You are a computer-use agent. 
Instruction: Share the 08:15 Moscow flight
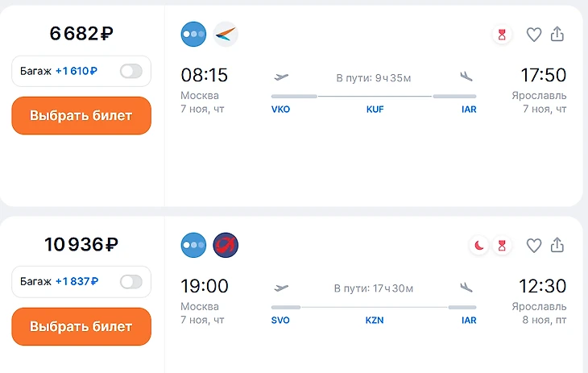coord(557,35)
